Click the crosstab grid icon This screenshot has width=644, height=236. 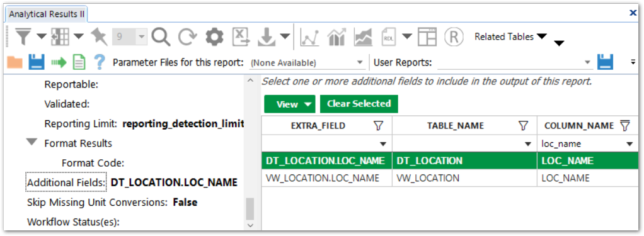[60, 37]
